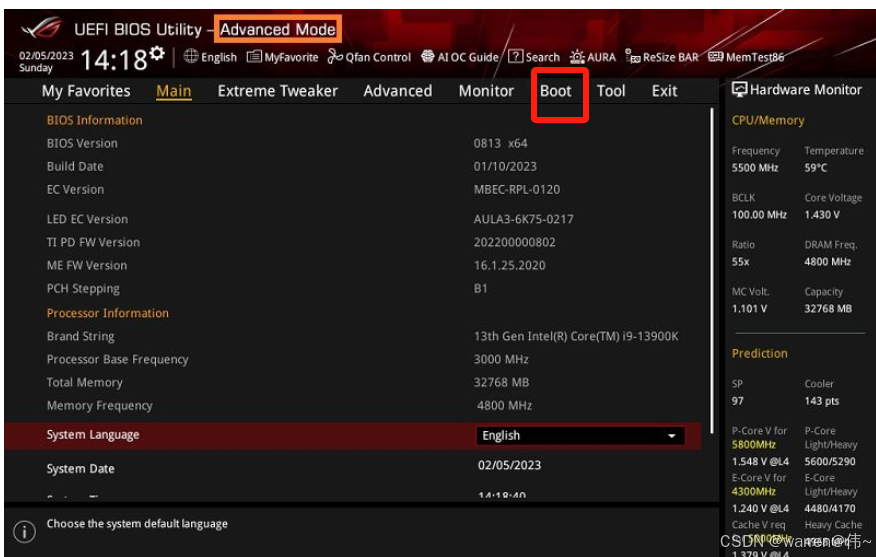The image size is (876, 557).
Task: Toggle ReSize BAR icon
Action: [632, 56]
